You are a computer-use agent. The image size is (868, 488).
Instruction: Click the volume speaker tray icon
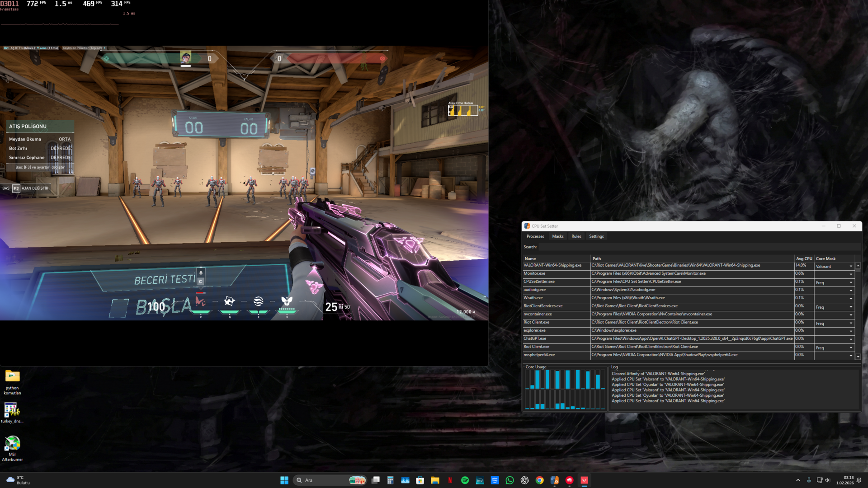(827, 480)
